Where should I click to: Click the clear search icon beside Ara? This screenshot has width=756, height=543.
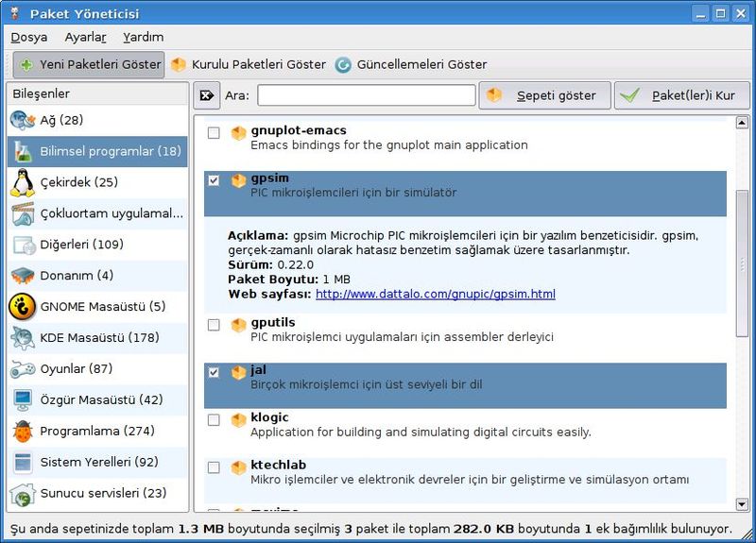(x=207, y=95)
